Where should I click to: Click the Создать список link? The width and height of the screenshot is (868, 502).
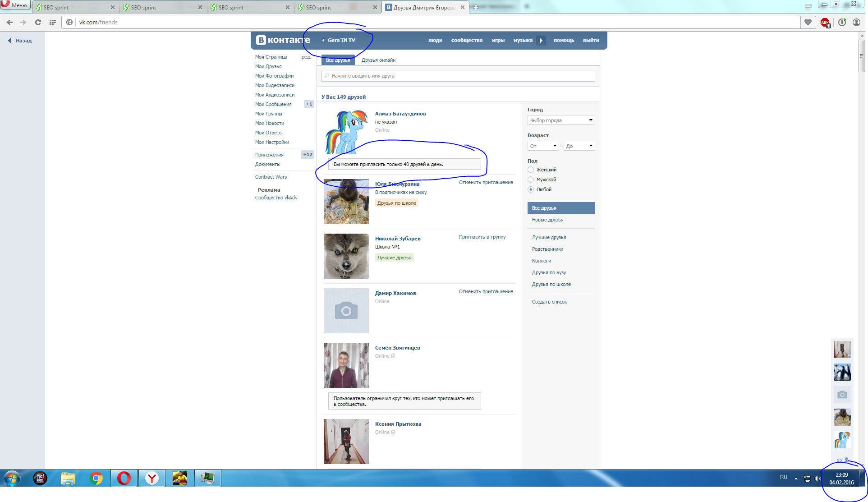click(x=549, y=302)
